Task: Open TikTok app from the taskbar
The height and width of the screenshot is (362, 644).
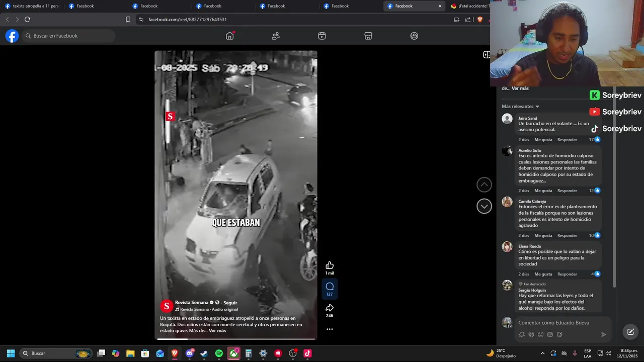Action: [x=307, y=353]
